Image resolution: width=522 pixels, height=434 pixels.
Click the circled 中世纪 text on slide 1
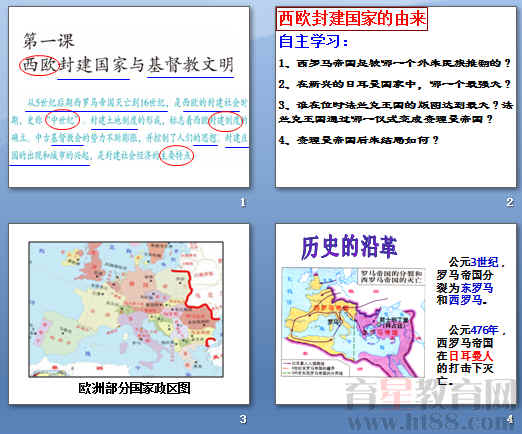tap(62, 120)
